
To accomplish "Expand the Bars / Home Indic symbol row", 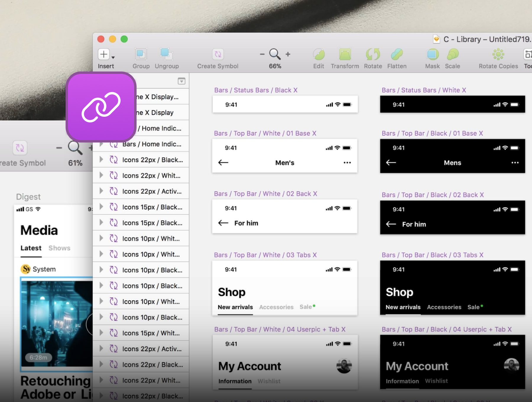I will pyautogui.click(x=101, y=144).
